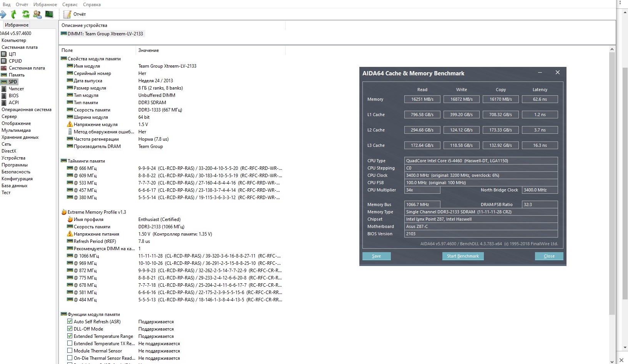Select the DIMM1 Team Group Xtreem-LV-2133 device
Viewport: 628px width, 364px height.
tap(102, 34)
